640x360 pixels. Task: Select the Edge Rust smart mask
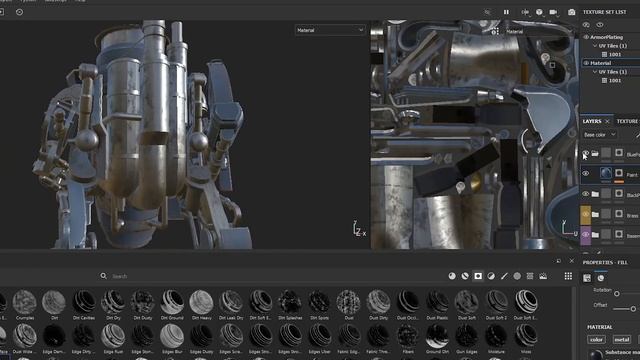click(113, 338)
